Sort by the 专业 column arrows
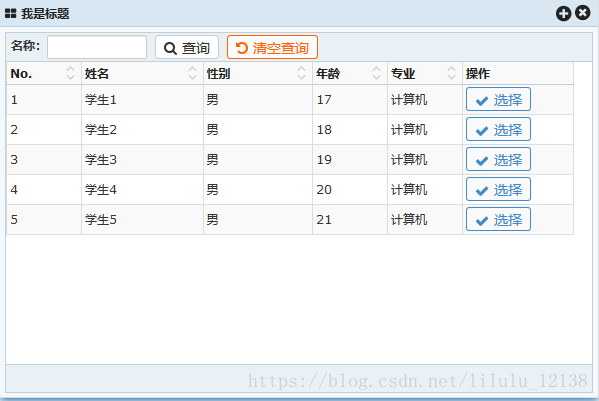 pyautogui.click(x=451, y=73)
